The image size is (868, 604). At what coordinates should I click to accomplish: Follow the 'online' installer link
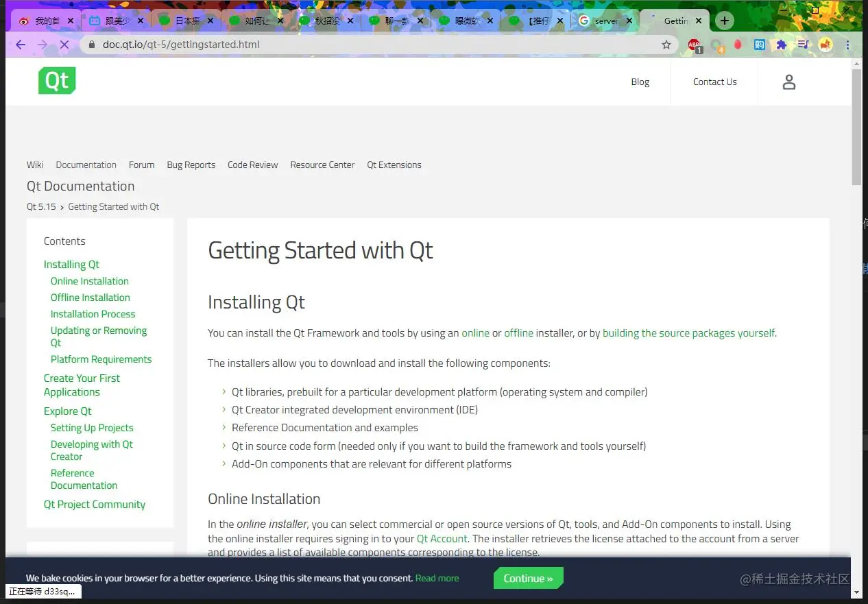475,333
